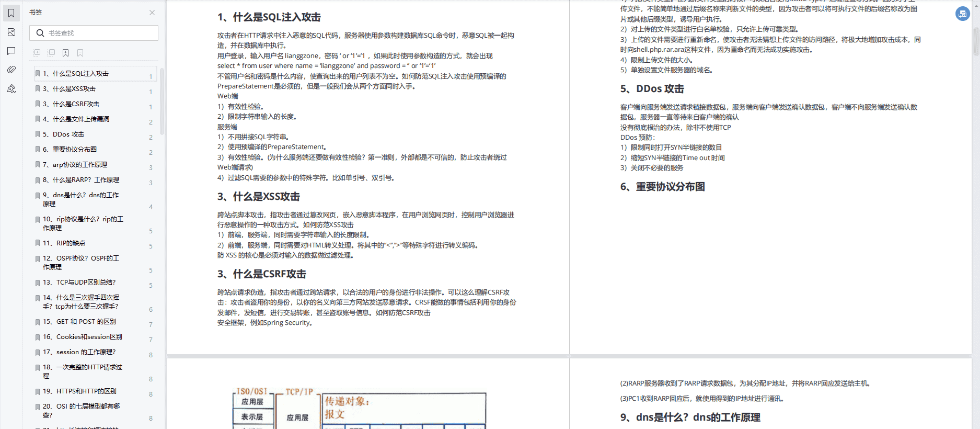Close the 书签 bookmarks panel
980x429 pixels.
pyautogui.click(x=152, y=13)
